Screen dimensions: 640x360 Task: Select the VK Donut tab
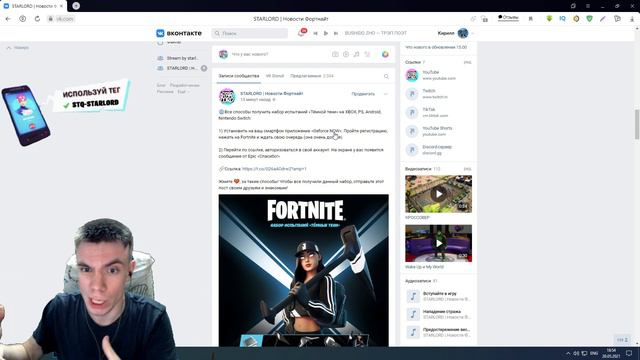click(275, 76)
